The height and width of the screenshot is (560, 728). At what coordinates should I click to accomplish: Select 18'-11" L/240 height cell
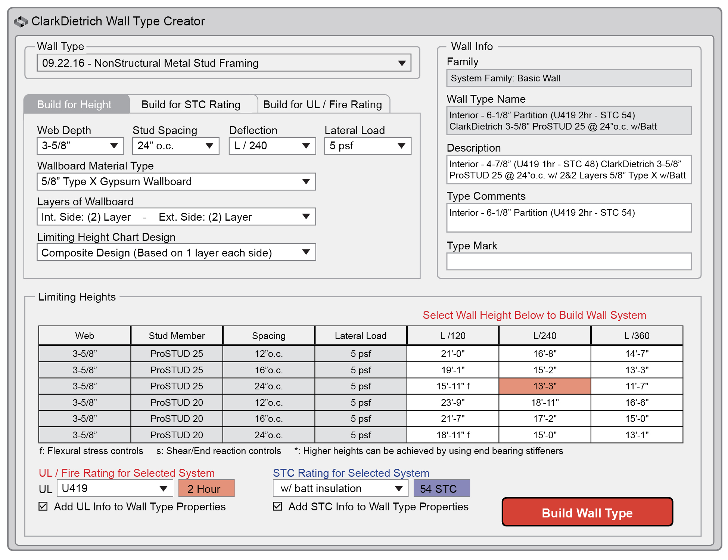[x=545, y=402]
